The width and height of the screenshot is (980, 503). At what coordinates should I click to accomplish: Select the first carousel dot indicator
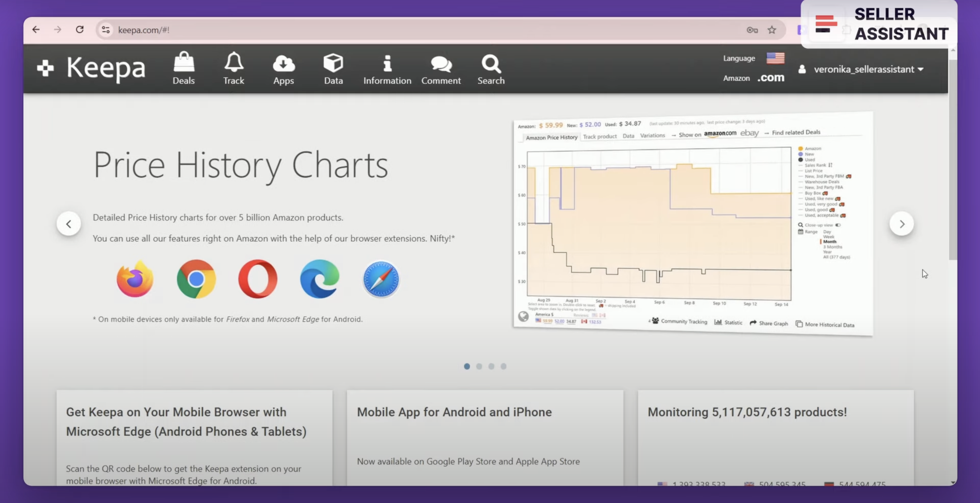click(x=467, y=366)
